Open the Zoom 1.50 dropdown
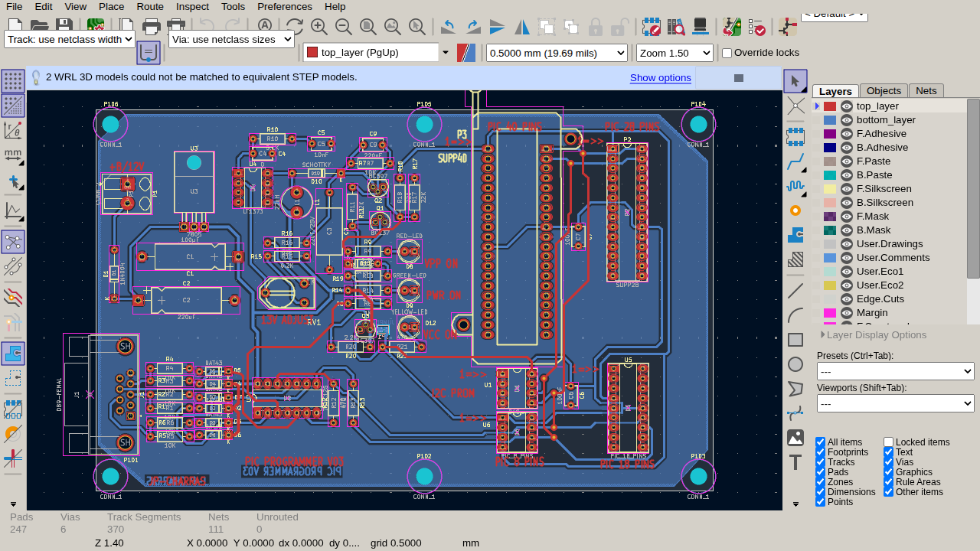Screen dimensions: 980x551 (675, 53)
